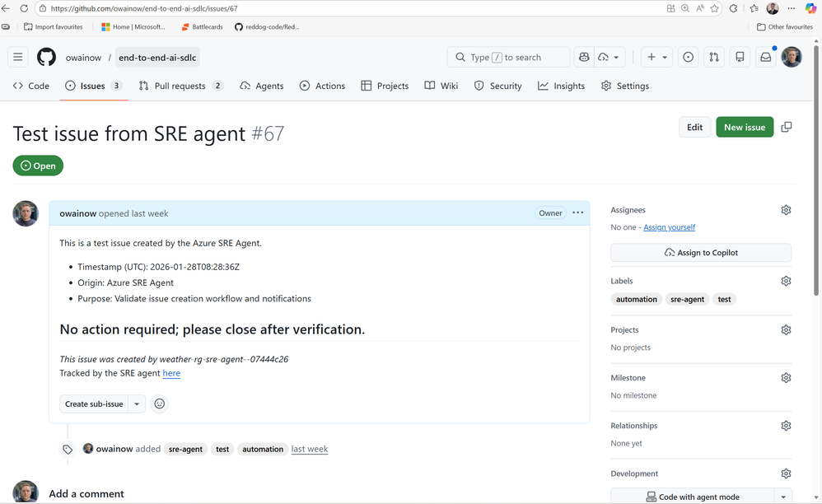Open the reddog-code bookmark

point(267,26)
